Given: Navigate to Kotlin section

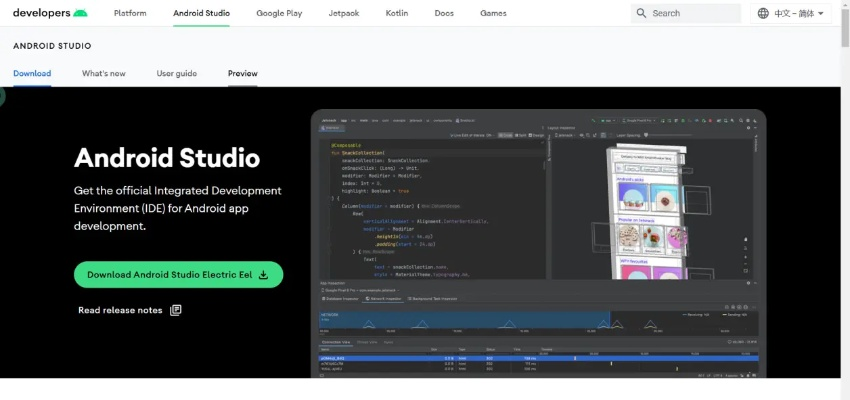Looking at the screenshot, I should pos(398,13).
